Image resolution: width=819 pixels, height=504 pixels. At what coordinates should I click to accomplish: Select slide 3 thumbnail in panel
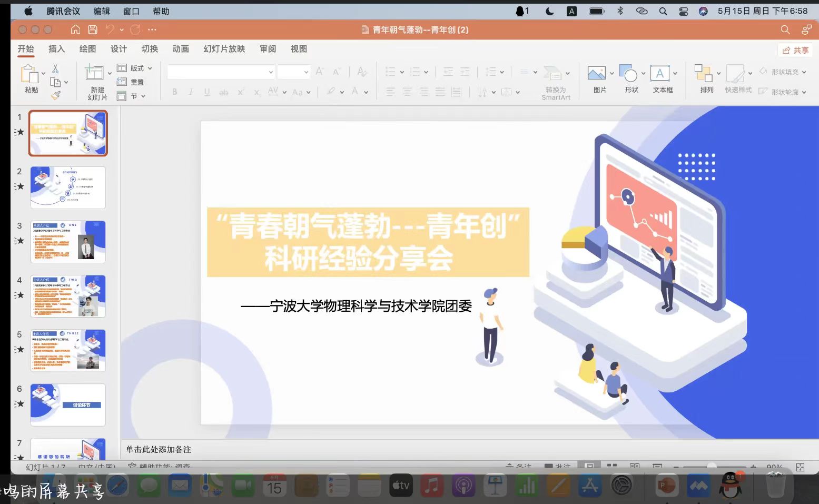click(68, 242)
